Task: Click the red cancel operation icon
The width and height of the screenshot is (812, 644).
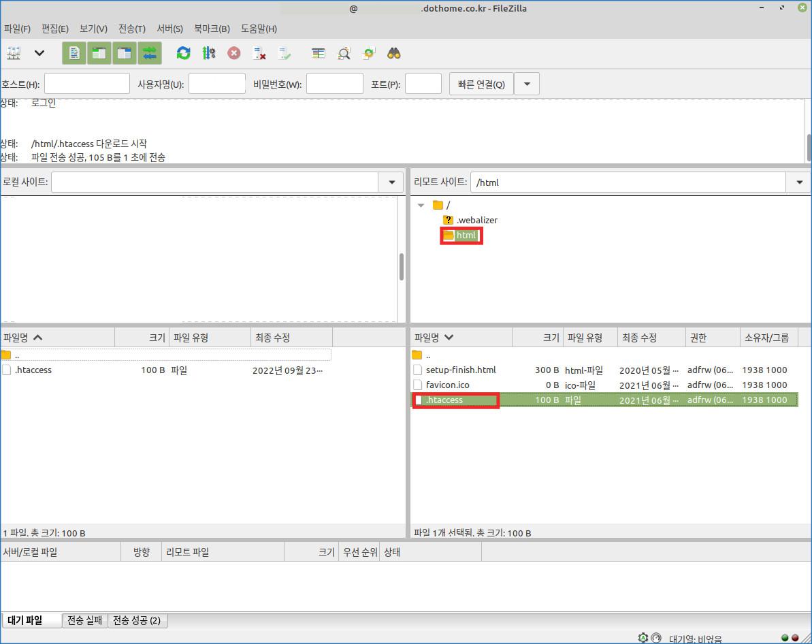Action: pos(234,53)
